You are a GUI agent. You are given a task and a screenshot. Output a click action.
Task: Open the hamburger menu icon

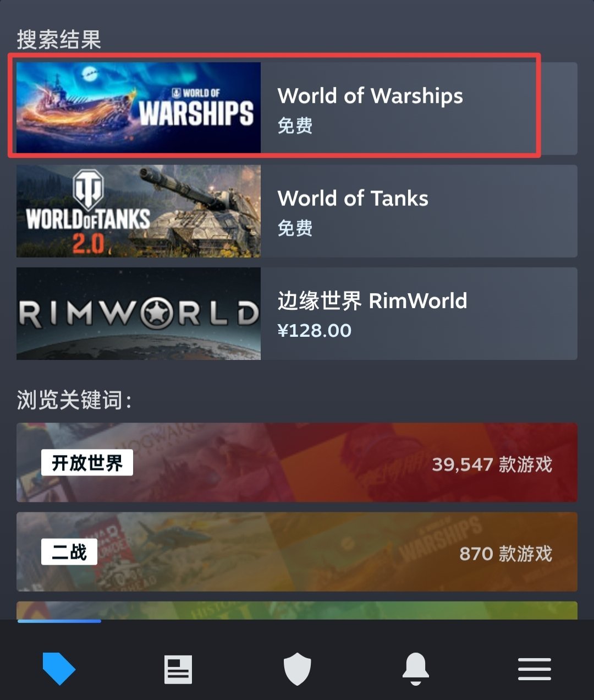pos(535,669)
